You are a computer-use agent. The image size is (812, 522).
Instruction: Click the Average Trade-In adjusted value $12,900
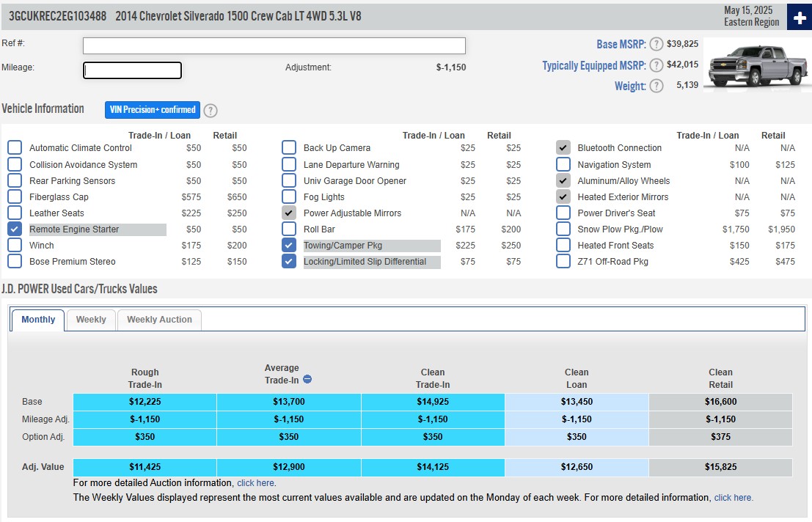click(289, 467)
